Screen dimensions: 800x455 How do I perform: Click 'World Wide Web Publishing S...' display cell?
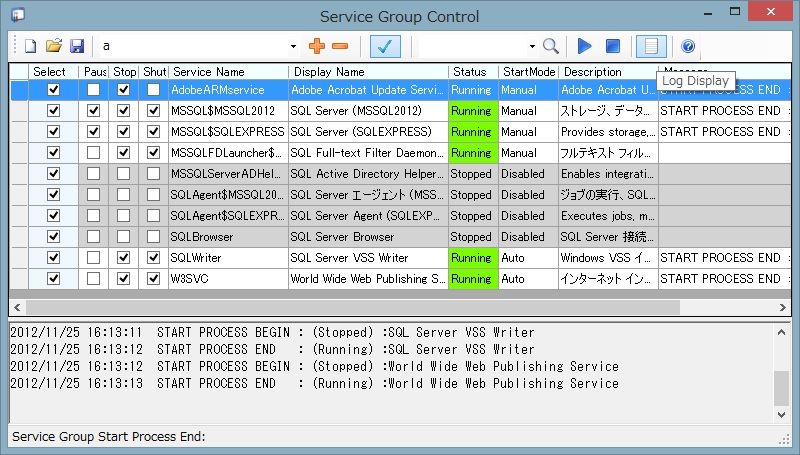368,279
